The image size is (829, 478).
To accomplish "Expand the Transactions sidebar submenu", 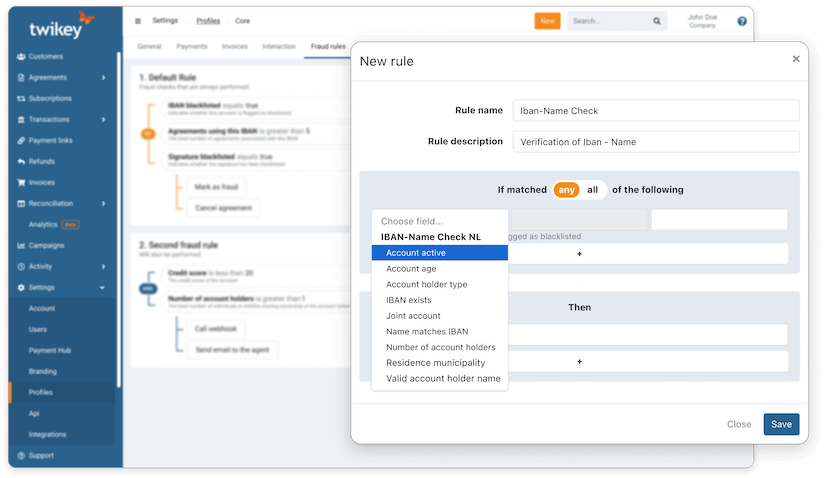I will coord(104,120).
